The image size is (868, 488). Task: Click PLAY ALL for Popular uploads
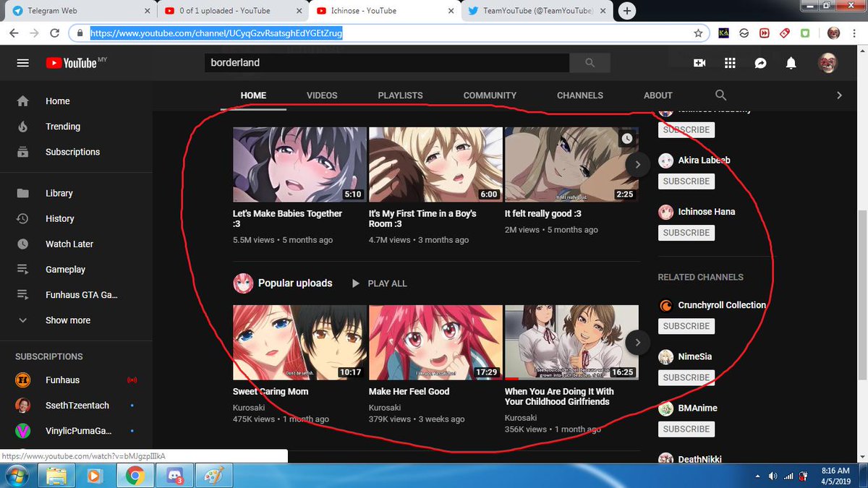coord(379,283)
